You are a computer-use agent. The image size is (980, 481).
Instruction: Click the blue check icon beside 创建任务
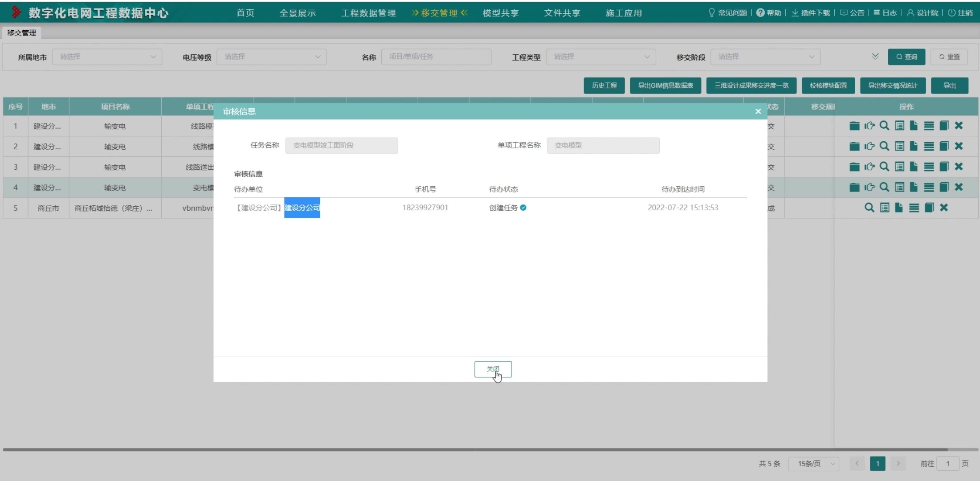point(523,208)
